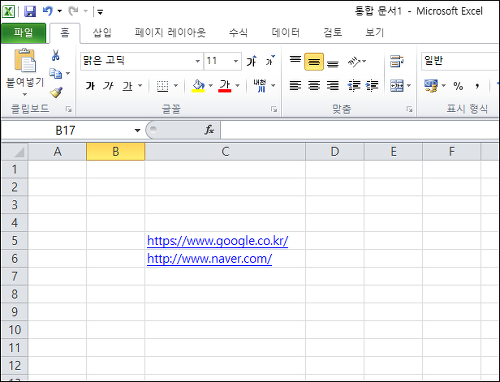Center text horizontally
Viewport: 500px width, 382px height.
[x=314, y=86]
